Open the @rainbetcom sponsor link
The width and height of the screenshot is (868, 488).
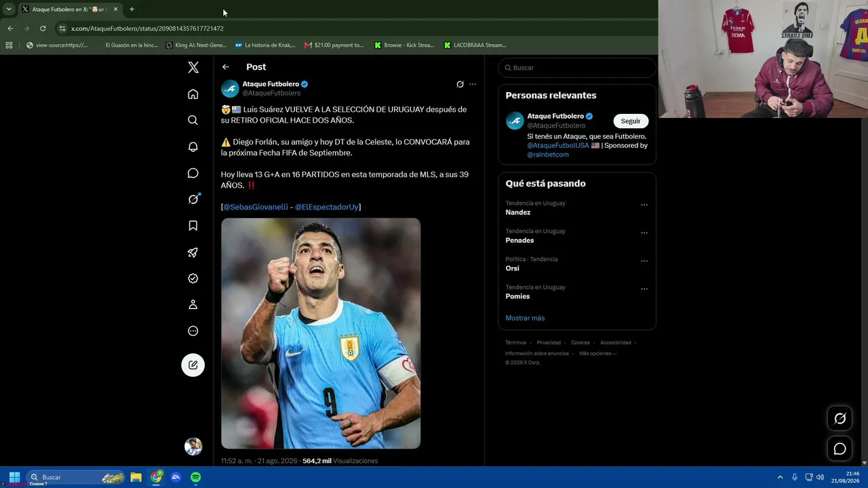click(548, 155)
